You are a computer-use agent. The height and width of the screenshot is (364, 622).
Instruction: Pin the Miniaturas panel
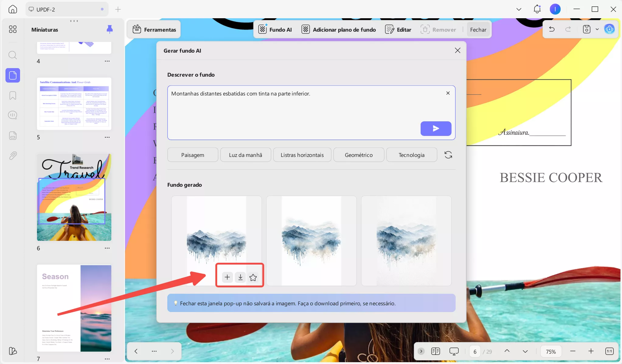109,29
